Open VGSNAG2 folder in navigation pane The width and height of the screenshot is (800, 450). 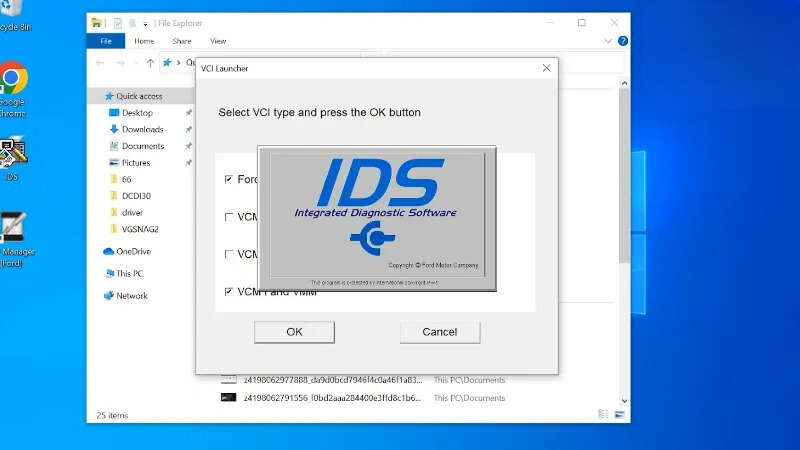(x=140, y=229)
